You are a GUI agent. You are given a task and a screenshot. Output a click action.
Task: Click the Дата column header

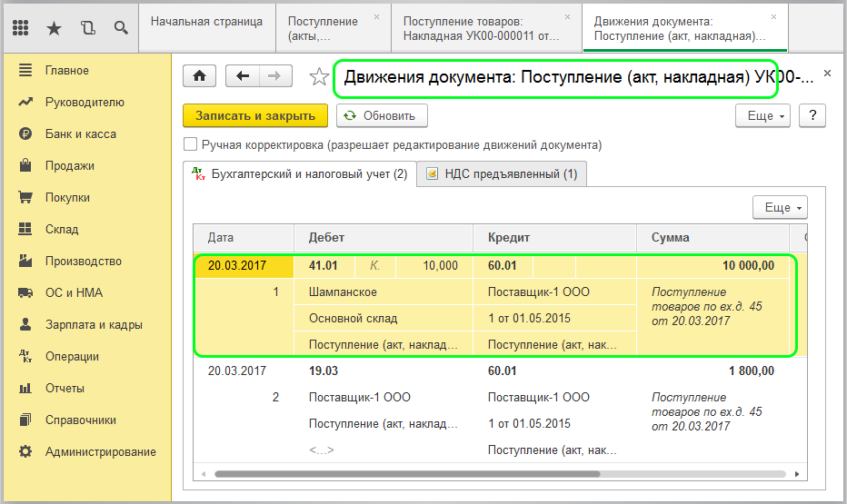[x=244, y=238]
